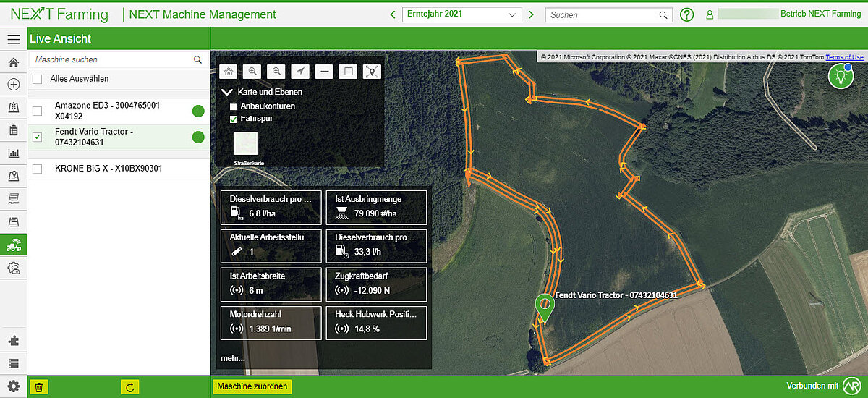Reset map to home view

(x=228, y=71)
